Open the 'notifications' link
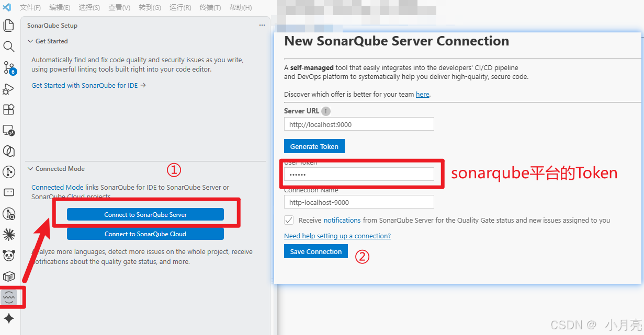 pyautogui.click(x=342, y=220)
